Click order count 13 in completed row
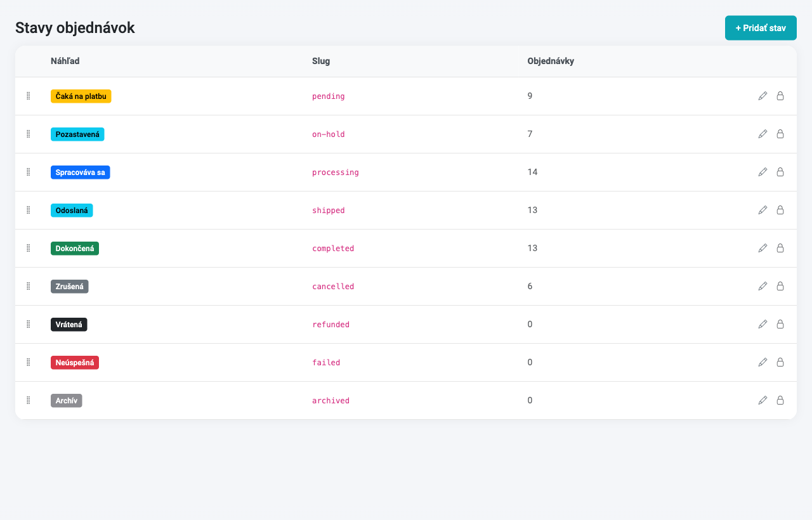812x520 pixels. tap(532, 248)
